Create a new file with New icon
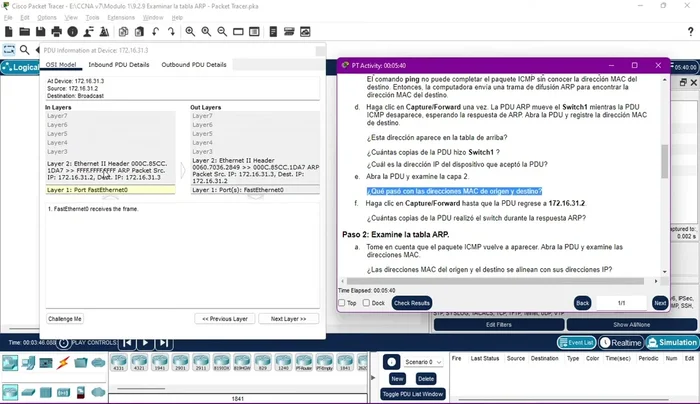700x404 pixels. click(8, 32)
